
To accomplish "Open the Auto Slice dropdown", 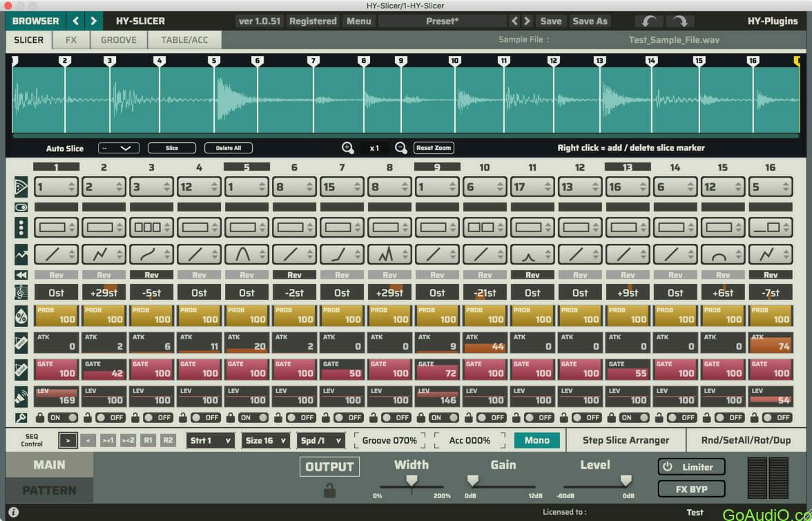I will [119, 148].
